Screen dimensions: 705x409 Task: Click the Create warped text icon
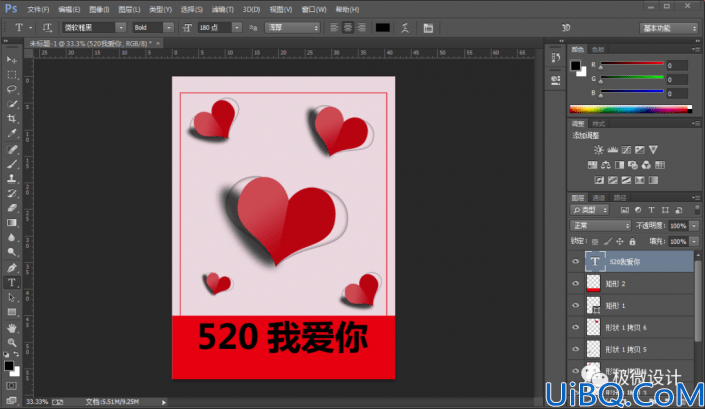click(405, 28)
